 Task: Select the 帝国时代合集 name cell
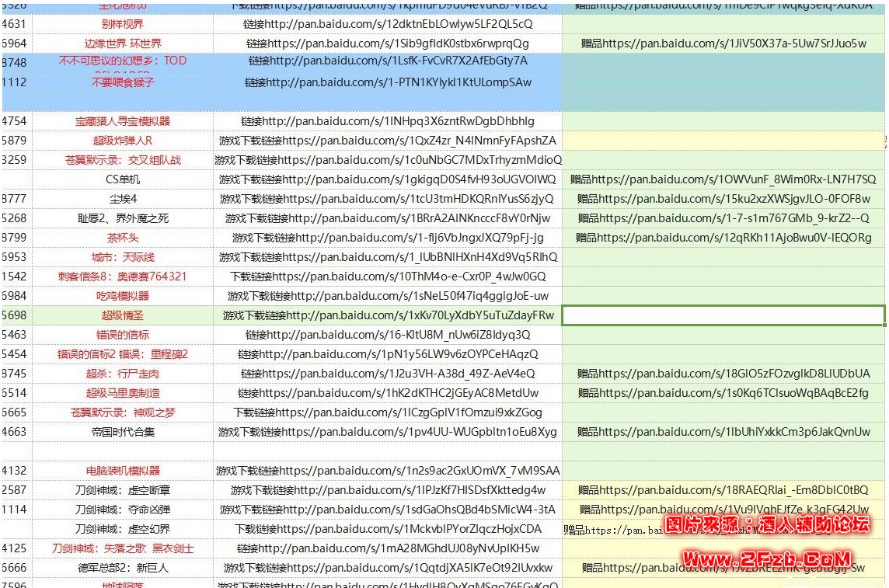pos(123,432)
